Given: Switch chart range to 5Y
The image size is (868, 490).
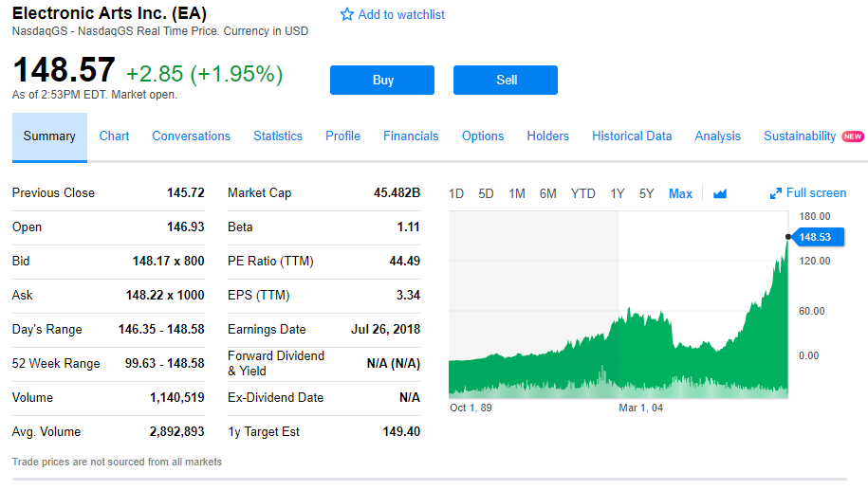Looking at the screenshot, I should [x=647, y=193].
